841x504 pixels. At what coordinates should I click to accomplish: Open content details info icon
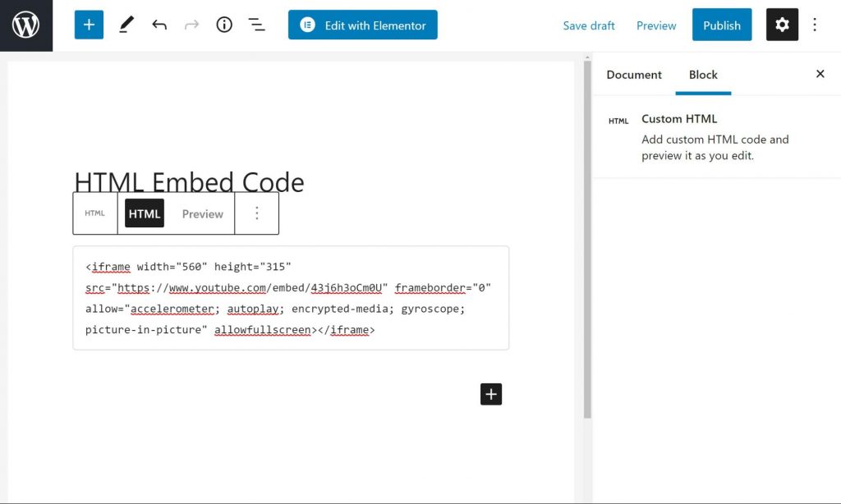pyautogui.click(x=224, y=25)
